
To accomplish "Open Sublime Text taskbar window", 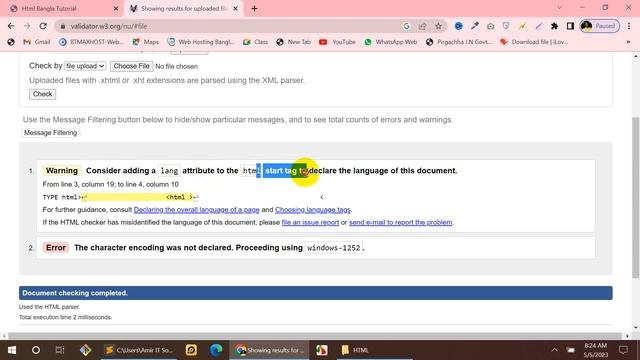I will pyautogui.click(x=139, y=350).
